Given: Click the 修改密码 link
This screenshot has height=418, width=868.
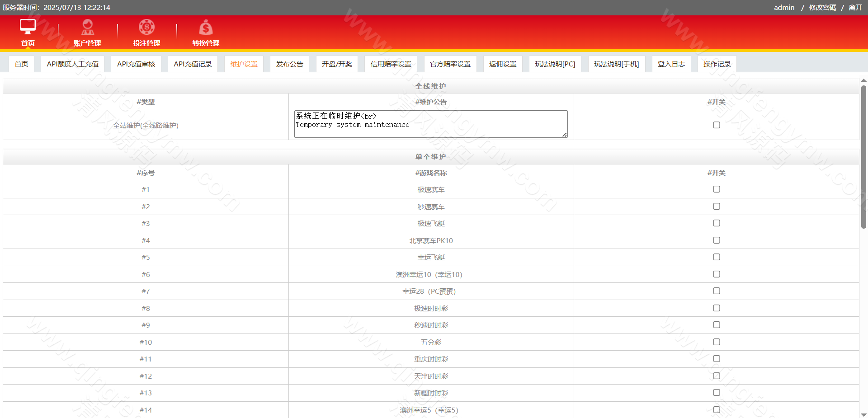Looking at the screenshot, I should [x=822, y=8].
